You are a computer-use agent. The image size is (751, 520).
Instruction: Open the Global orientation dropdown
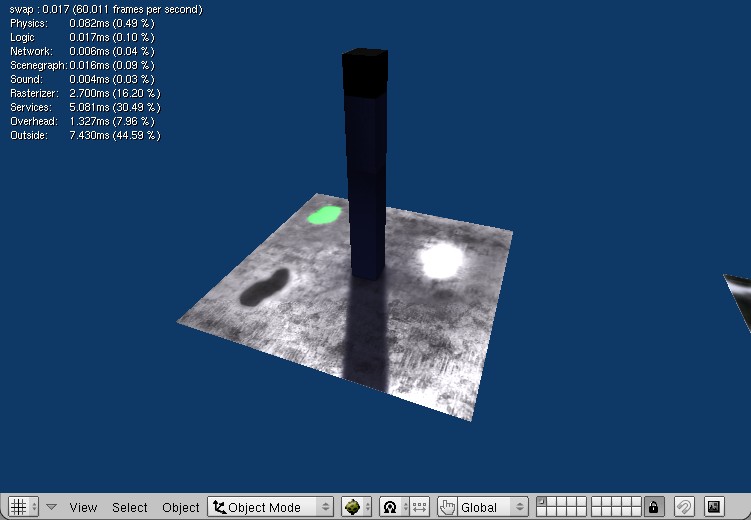pos(492,507)
